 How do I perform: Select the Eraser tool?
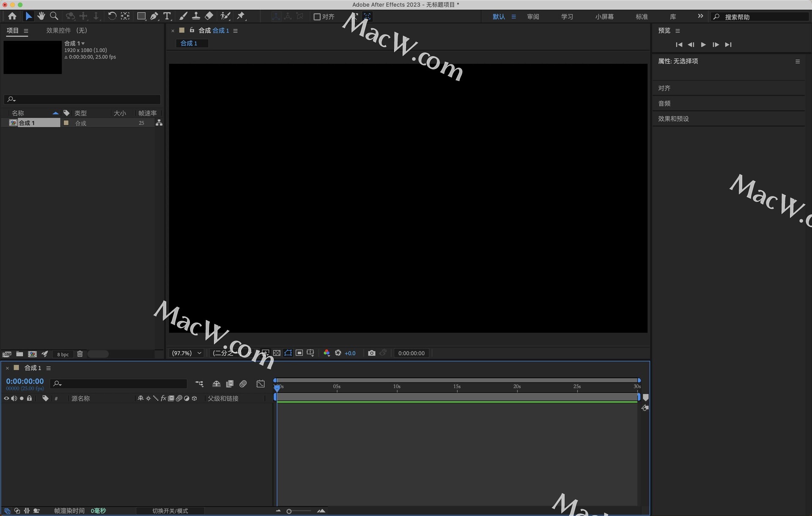[209, 16]
